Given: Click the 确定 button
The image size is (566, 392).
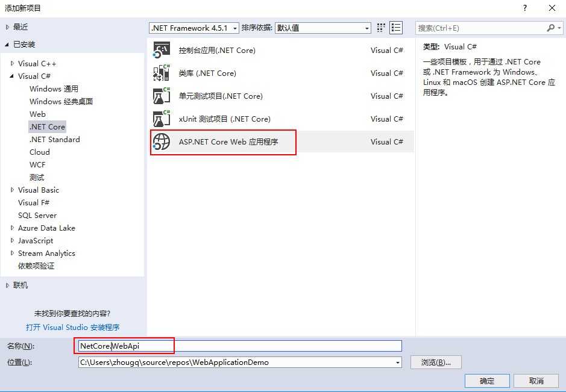Looking at the screenshot, I should click(487, 381).
